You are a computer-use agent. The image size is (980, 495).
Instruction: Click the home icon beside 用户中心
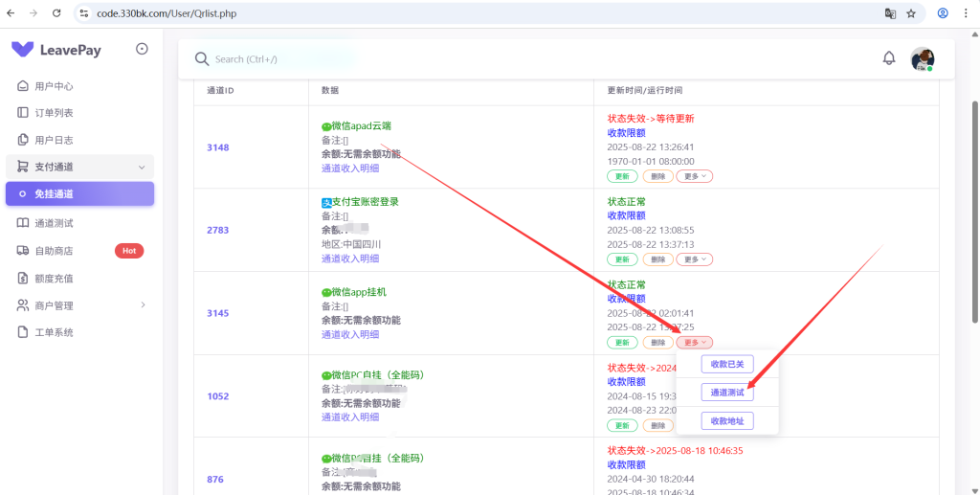coord(23,86)
